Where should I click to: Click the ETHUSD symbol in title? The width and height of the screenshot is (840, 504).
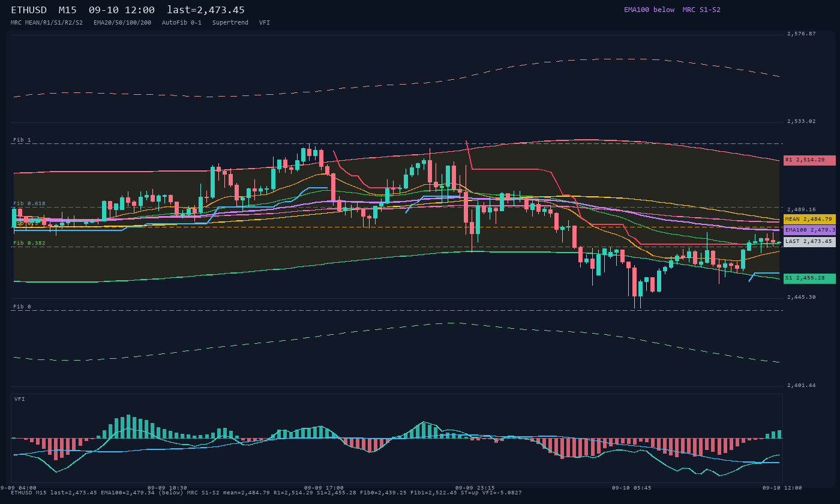(29, 10)
